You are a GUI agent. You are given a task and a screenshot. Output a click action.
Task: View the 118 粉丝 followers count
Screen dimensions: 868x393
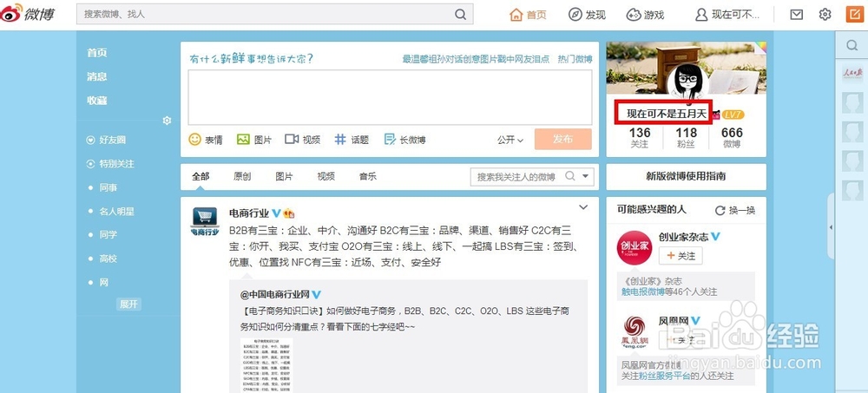pos(687,137)
